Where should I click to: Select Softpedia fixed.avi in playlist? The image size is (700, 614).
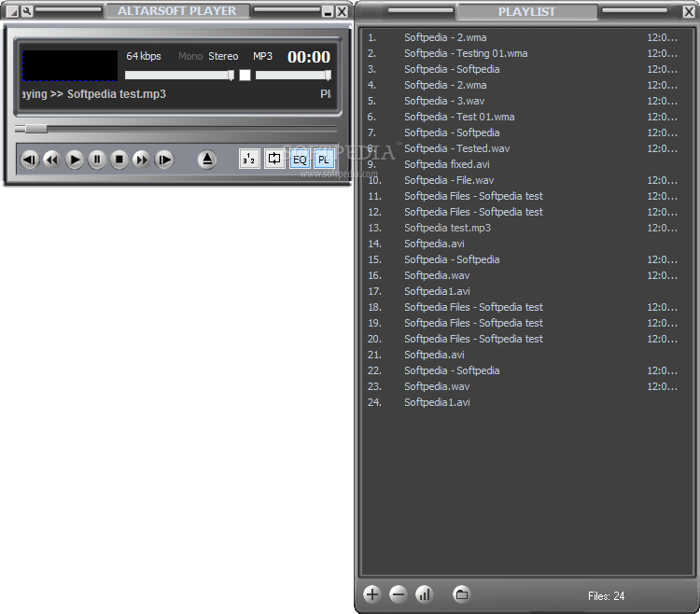526,164
